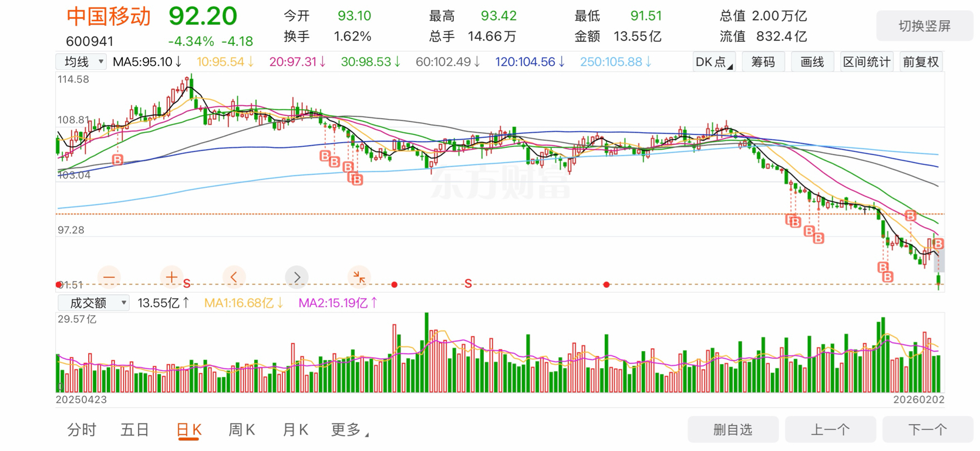Click the 114.58 price axis label
Viewport: 980px width, 451px height.
73,79
